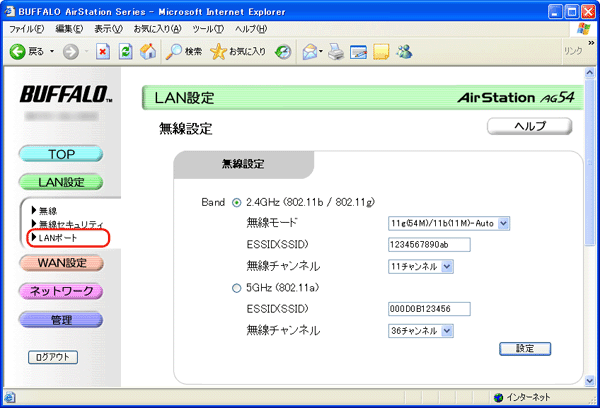
Task: Open Favorites (お気に入り) star icon
Action: (x=217, y=51)
